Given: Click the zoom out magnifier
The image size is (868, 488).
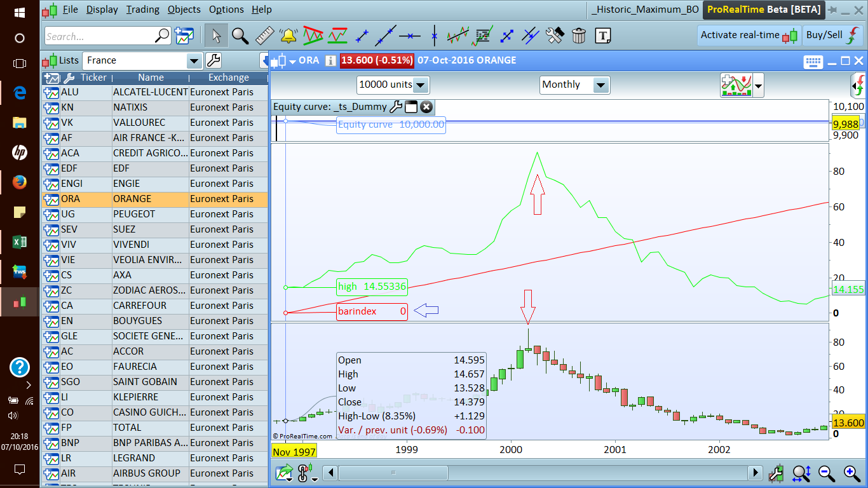Looking at the screenshot, I should click(826, 473).
